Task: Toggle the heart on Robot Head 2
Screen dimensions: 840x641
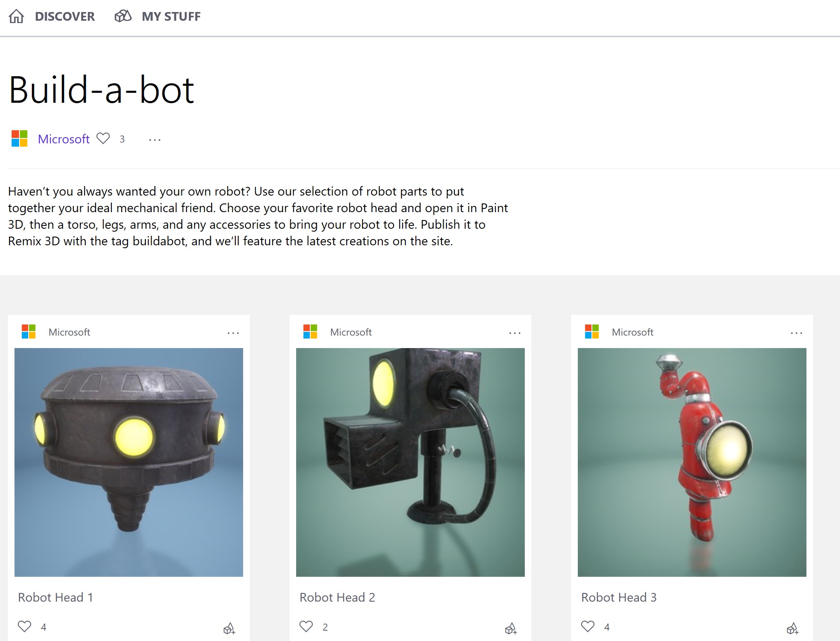Action: click(306, 626)
